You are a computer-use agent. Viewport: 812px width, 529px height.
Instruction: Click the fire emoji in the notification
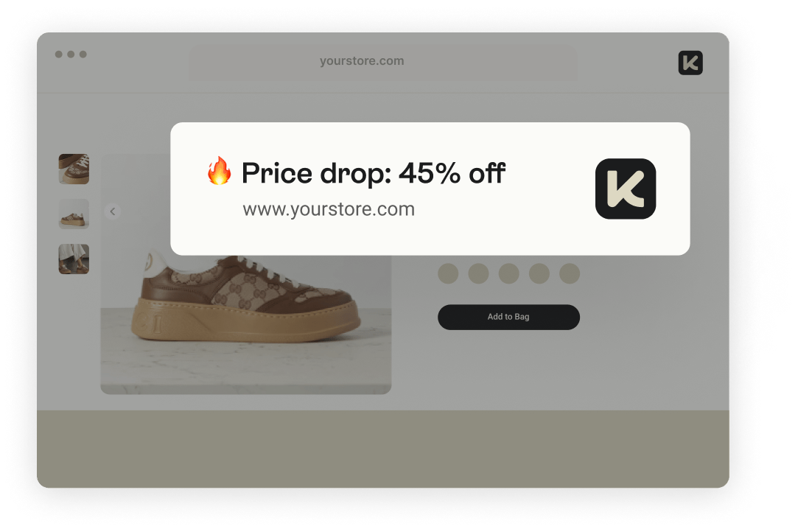tap(219, 171)
